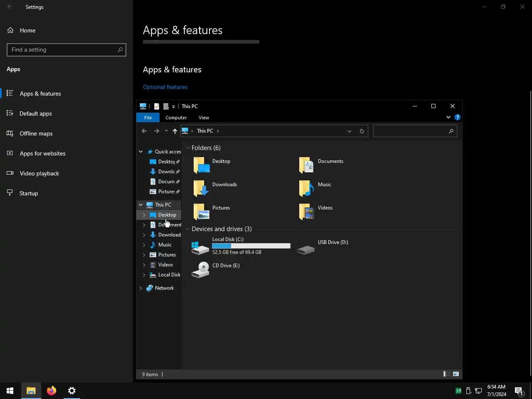This screenshot has height=399, width=532.
Task: Collapse Devices and drives group
Action: [188, 229]
